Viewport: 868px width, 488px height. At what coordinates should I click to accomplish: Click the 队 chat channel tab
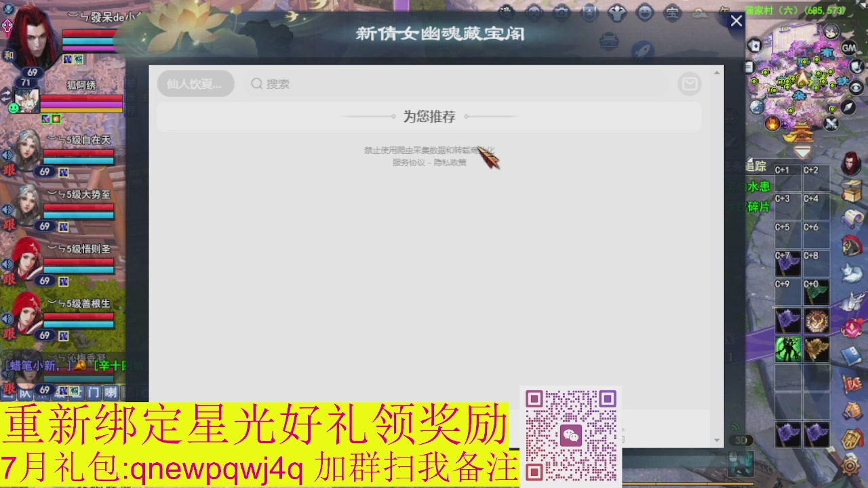[25, 392]
